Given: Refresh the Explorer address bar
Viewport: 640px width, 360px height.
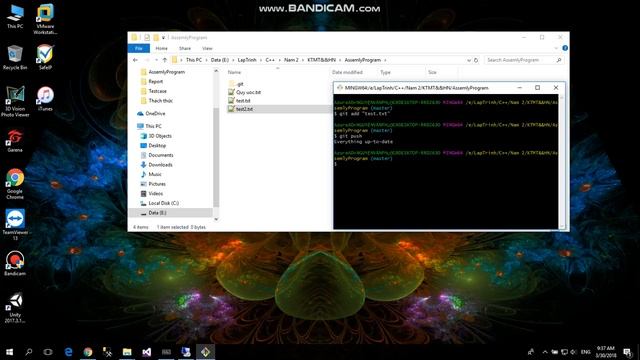Looking at the screenshot, I should [476, 60].
